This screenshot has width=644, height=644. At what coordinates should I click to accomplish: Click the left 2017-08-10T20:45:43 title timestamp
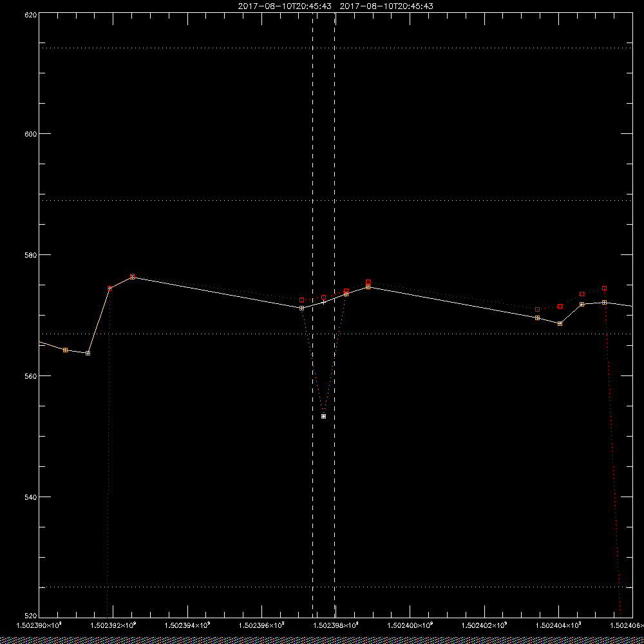(285, 6)
